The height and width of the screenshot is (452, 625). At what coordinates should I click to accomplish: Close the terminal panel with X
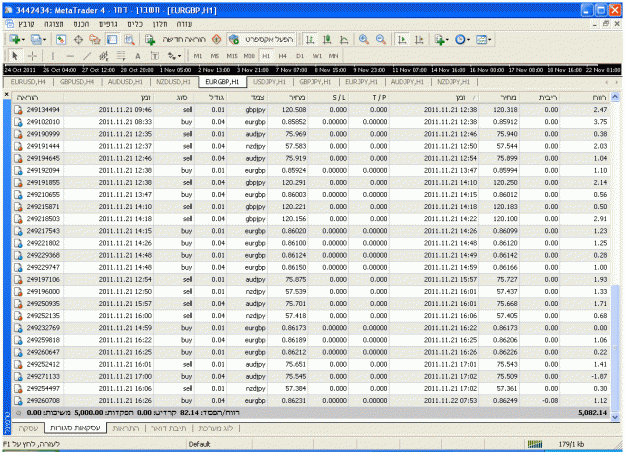click(x=6, y=94)
